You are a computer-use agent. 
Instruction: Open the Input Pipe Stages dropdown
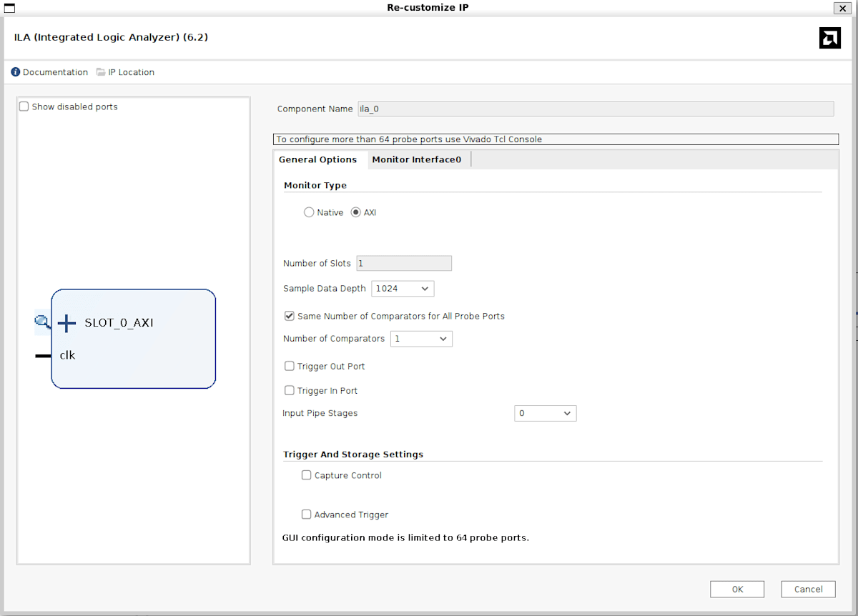click(545, 413)
